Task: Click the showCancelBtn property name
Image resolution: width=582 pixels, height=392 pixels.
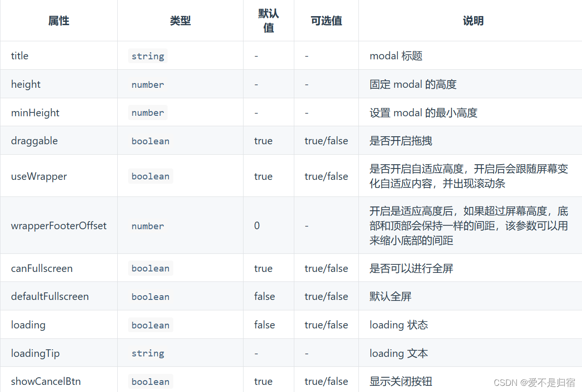Action: [x=46, y=381]
